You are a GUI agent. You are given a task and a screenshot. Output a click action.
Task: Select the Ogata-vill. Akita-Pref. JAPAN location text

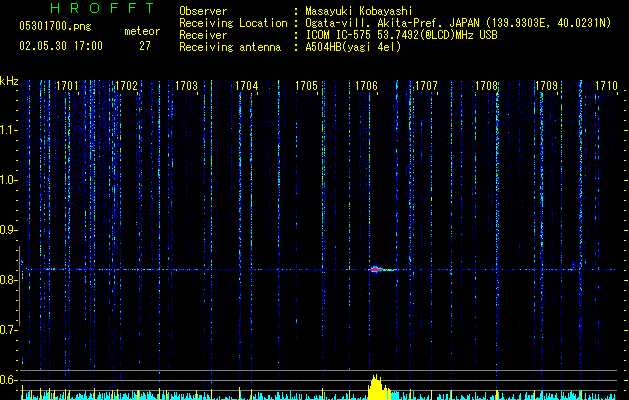coord(458,23)
